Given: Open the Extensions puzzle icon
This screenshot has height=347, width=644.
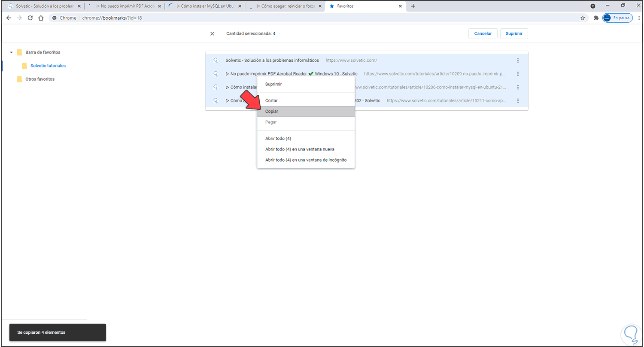Looking at the screenshot, I should pyautogui.click(x=596, y=18).
